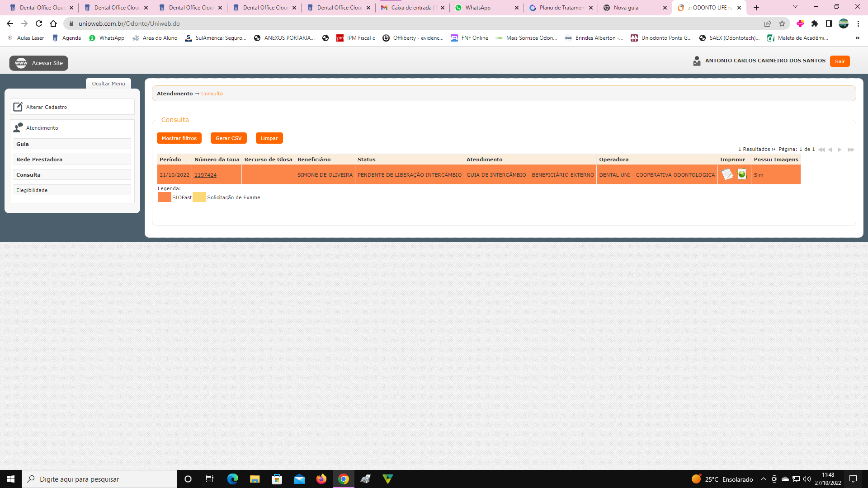Click the next page arrow in pagination

click(x=840, y=150)
